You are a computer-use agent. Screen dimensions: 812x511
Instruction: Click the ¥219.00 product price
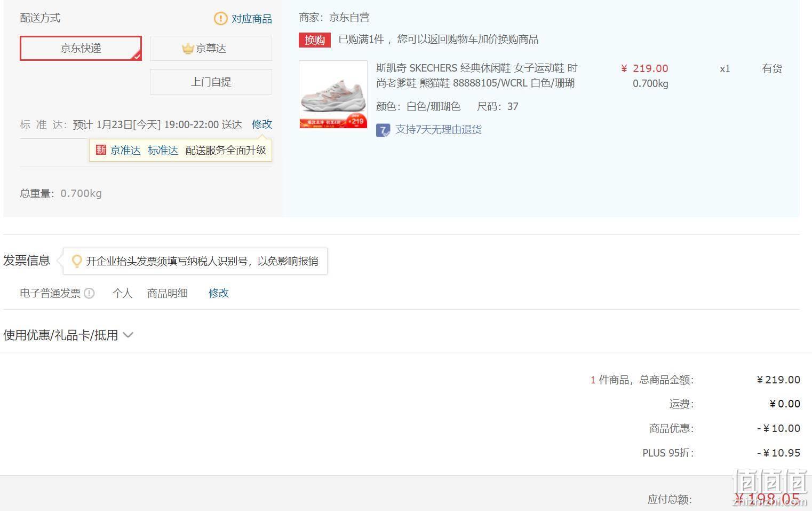644,68
